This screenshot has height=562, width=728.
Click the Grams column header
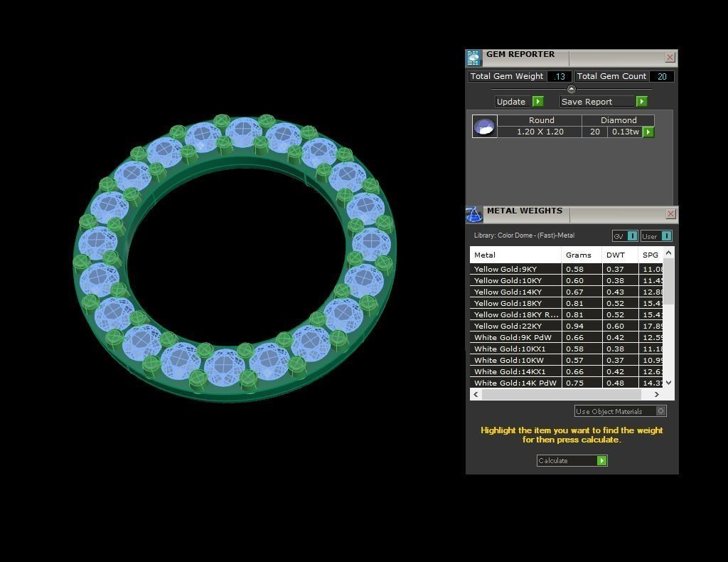(x=582, y=255)
